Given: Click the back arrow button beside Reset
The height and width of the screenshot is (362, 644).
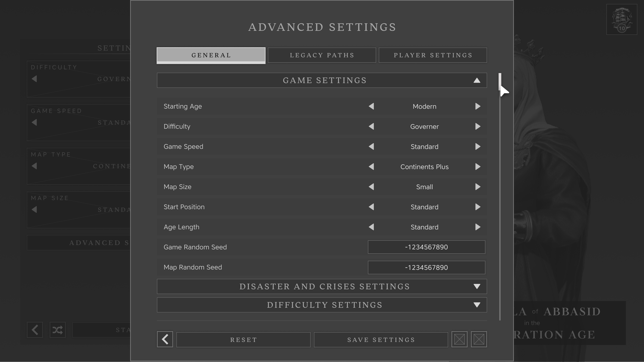Looking at the screenshot, I should coord(165,339).
